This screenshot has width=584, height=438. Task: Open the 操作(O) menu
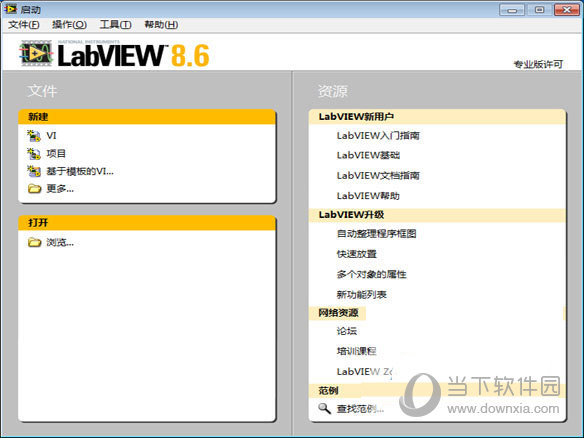[69, 25]
